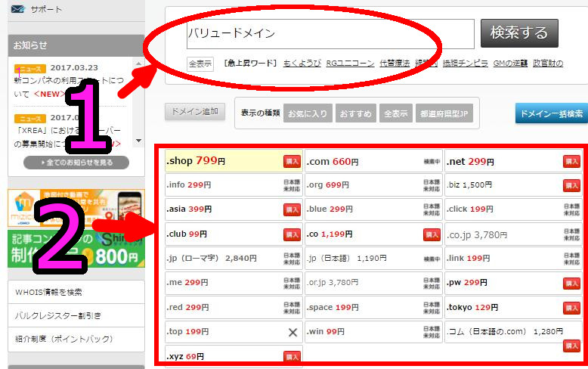Screen dimensions: 588x369
Task: Select the .com 660円 cell
Action: click(x=373, y=162)
